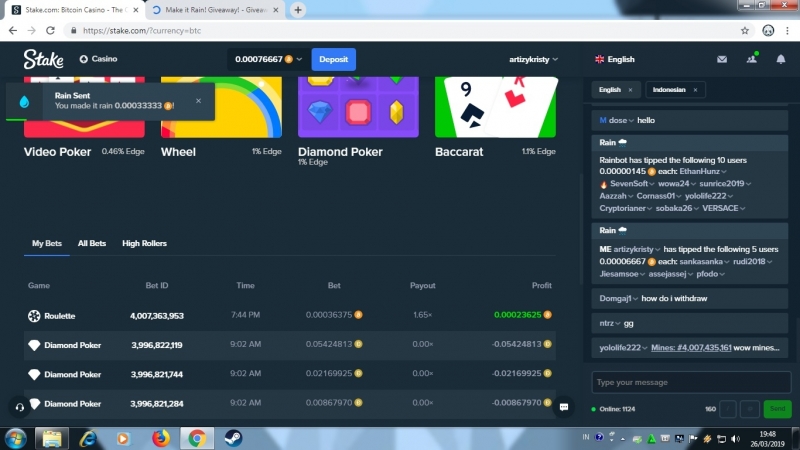Dismiss the Rain Sent notification

coord(198,101)
